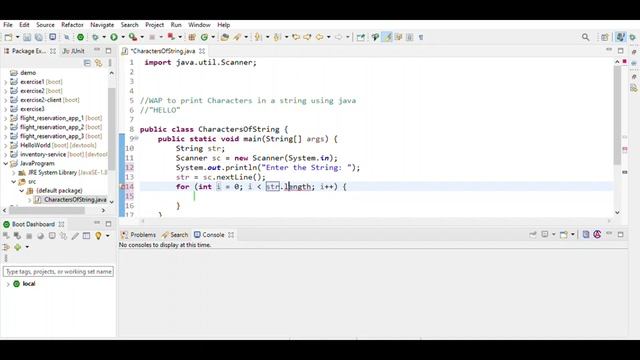The image size is (640, 360).
Task: Click Collapse All in Package Explorer
Action: tap(87, 63)
